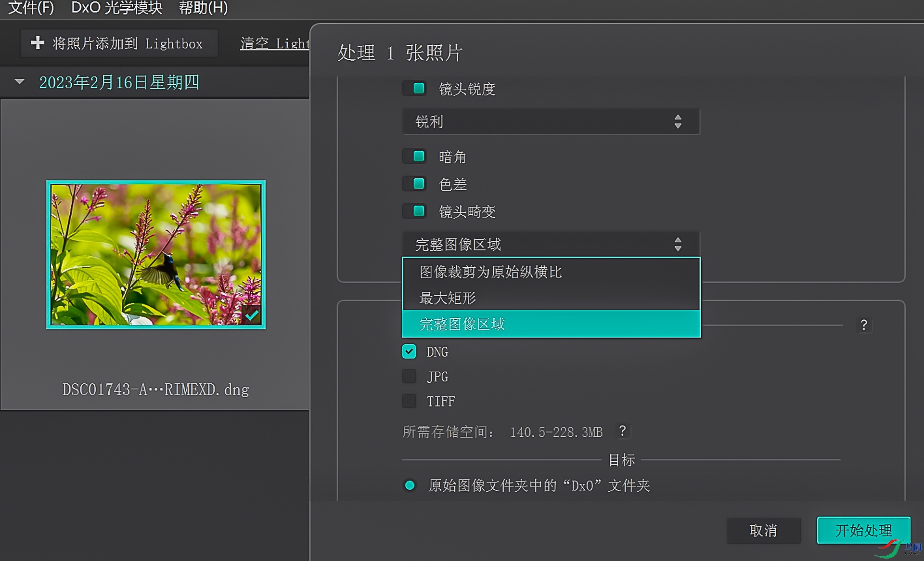
Task: Select the 原始图像文件夹中的 DxO 文件夹 radio button
Action: pos(410,485)
